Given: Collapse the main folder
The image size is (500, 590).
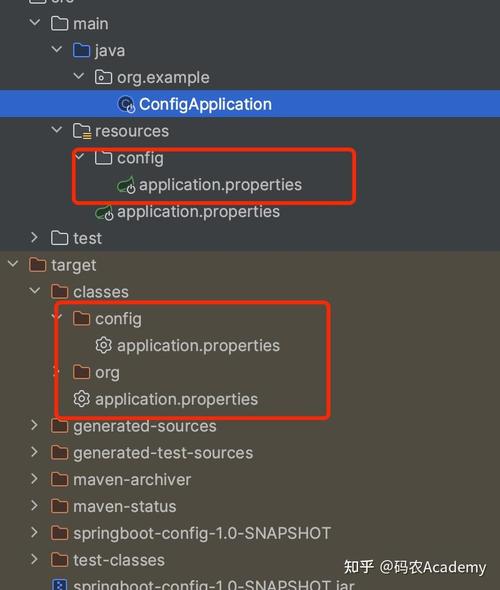Looking at the screenshot, I should 35,23.
